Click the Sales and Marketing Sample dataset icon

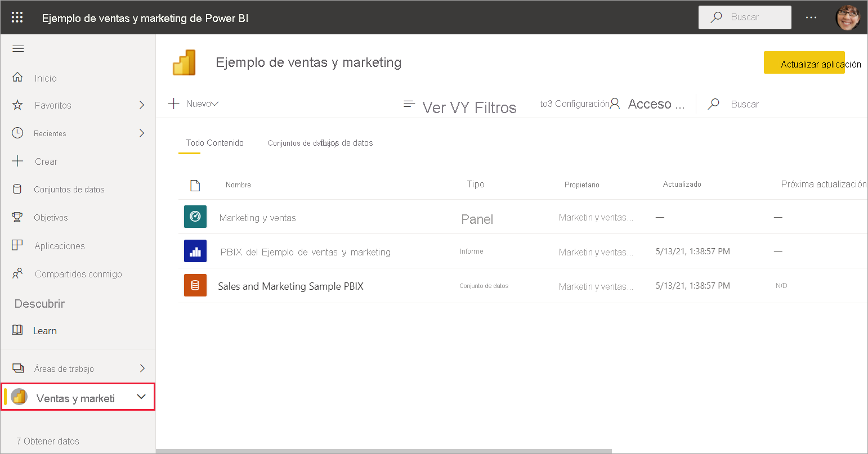point(195,285)
